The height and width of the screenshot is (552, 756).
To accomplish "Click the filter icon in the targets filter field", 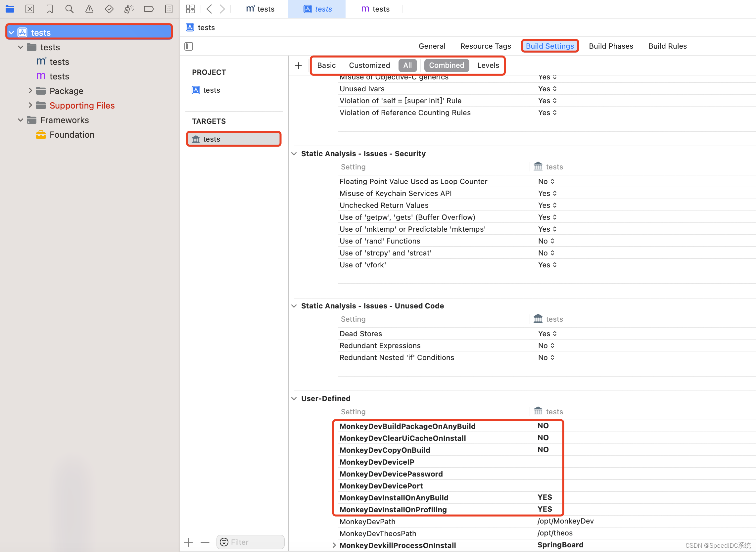I will click(224, 542).
